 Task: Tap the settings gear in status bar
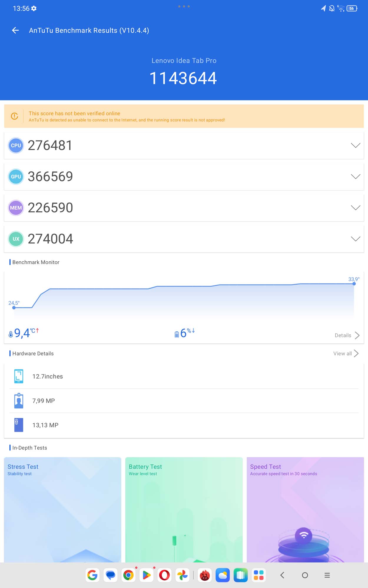(x=34, y=8)
